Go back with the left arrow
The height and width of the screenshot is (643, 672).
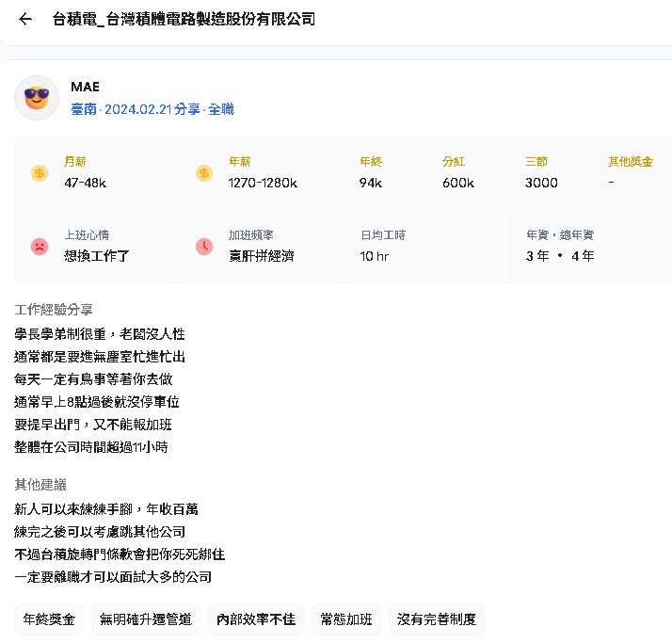click(25, 19)
